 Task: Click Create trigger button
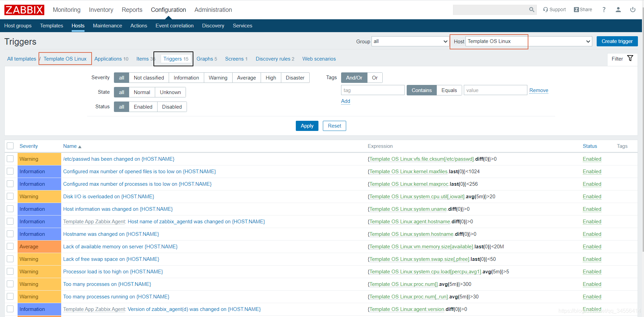pos(617,41)
